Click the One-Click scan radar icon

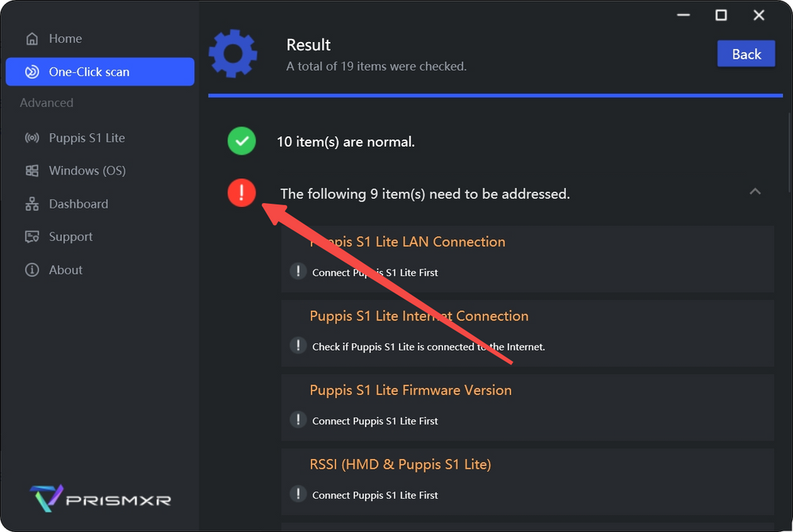pyautogui.click(x=32, y=72)
